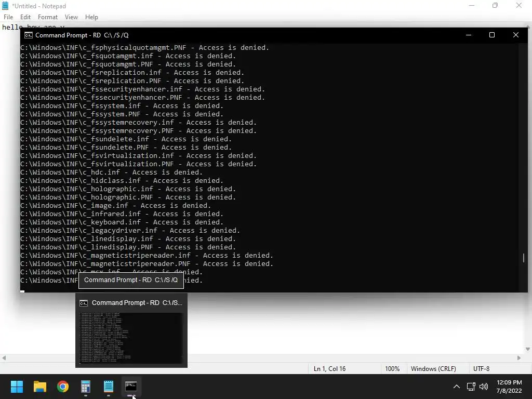Click the Command Prompt taskbar icon

(x=131, y=387)
